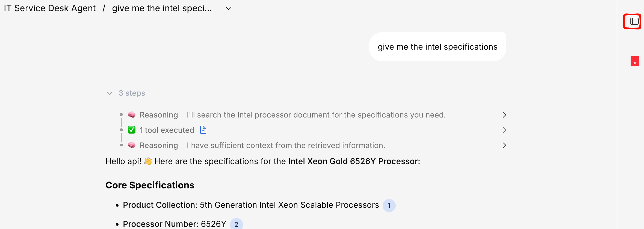Expand the 1 tool executed chevron
644x229 pixels.
(504, 130)
